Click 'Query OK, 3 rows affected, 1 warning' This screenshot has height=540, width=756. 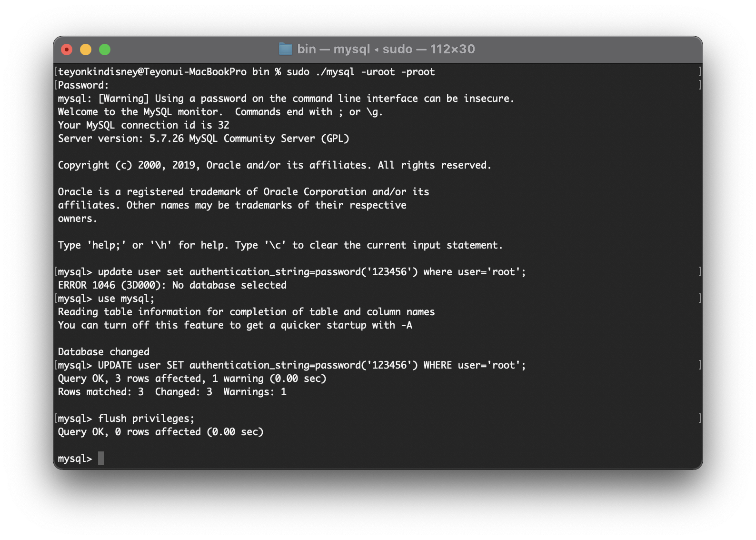[192, 379]
